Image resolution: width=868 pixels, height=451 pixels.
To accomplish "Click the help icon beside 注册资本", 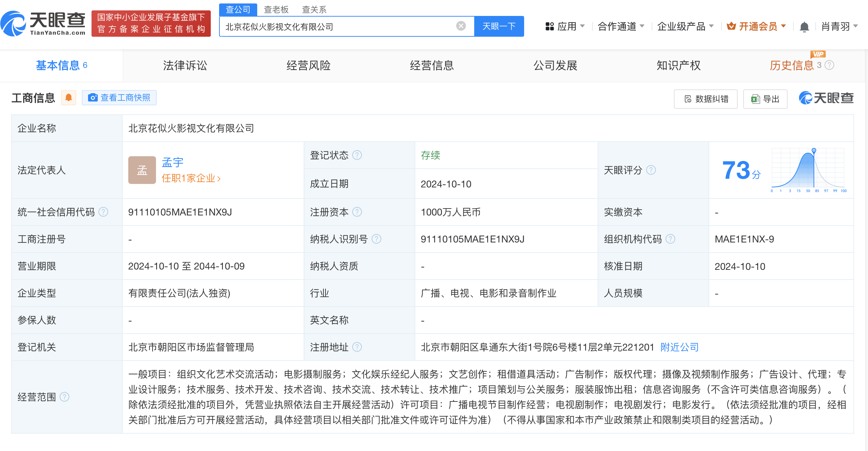I will pyautogui.click(x=357, y=212).
